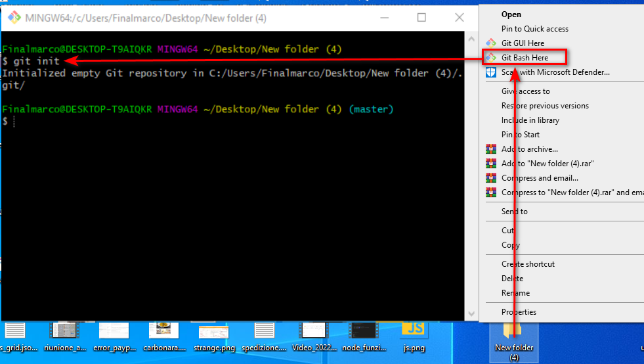644x364 pixels.
Task: Click the WinRAR icon beside Add to archive
Action: click(x=491, y=149)
